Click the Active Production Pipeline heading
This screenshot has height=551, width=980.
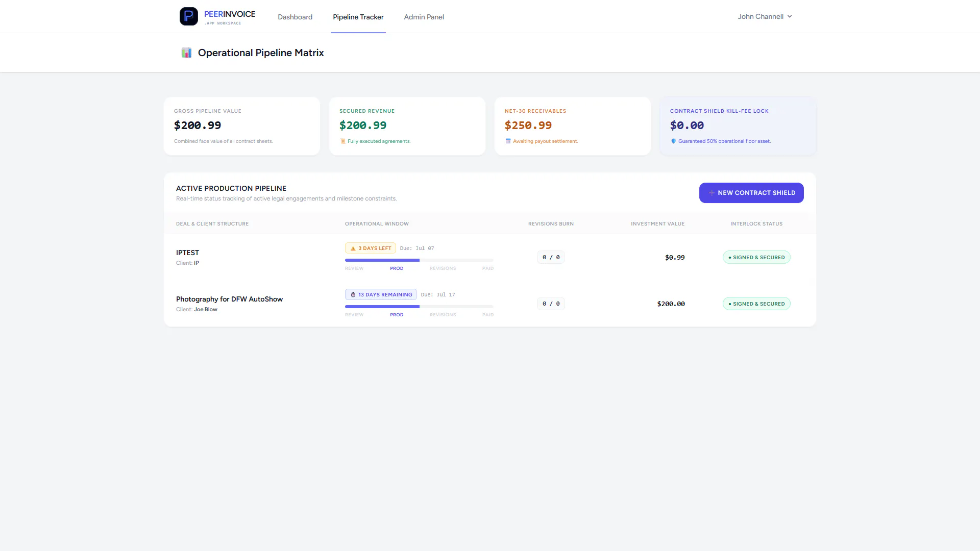point(231,188)
